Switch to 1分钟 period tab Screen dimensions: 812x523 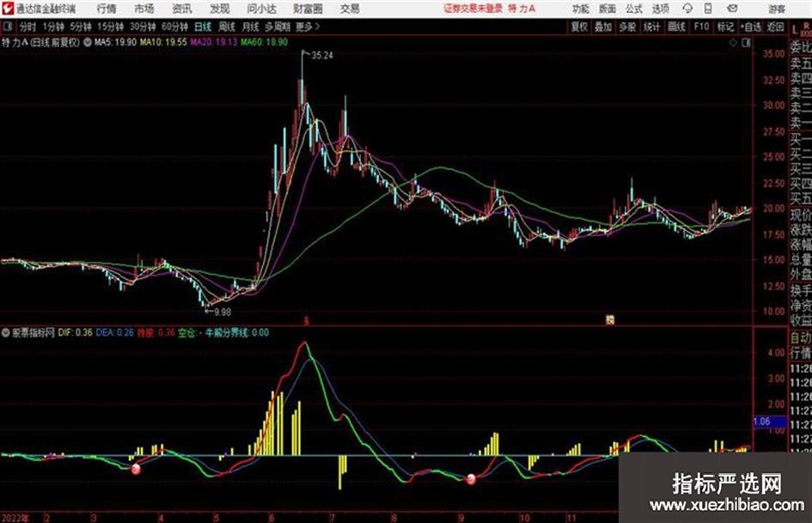tap(53, 27)
